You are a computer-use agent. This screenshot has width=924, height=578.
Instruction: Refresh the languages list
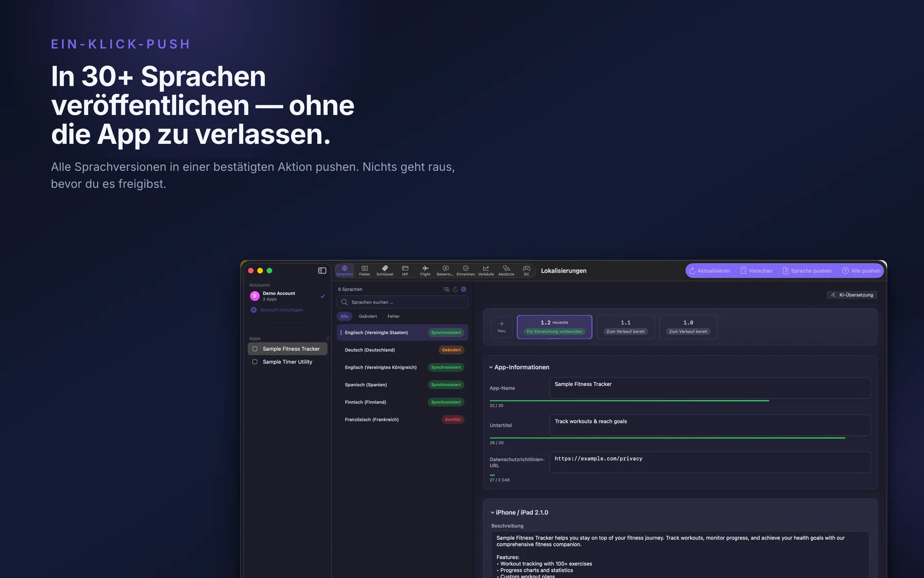pyautogui.click(x=455, y=289)
